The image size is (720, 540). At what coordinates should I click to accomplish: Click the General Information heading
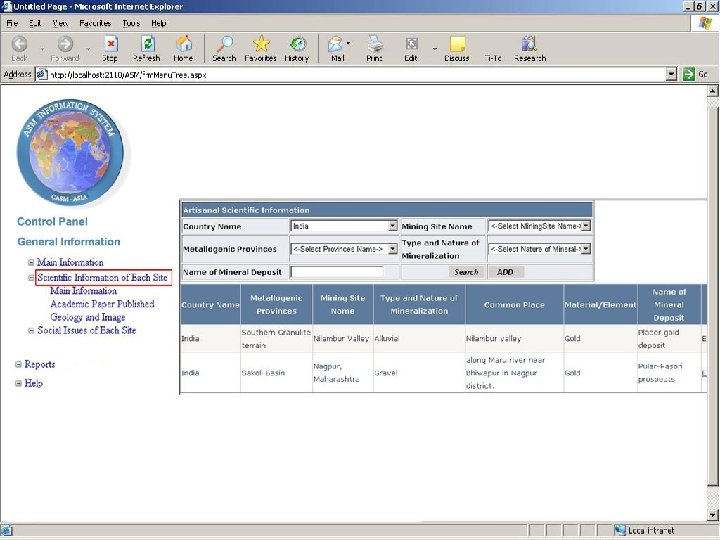click(69, 242)
